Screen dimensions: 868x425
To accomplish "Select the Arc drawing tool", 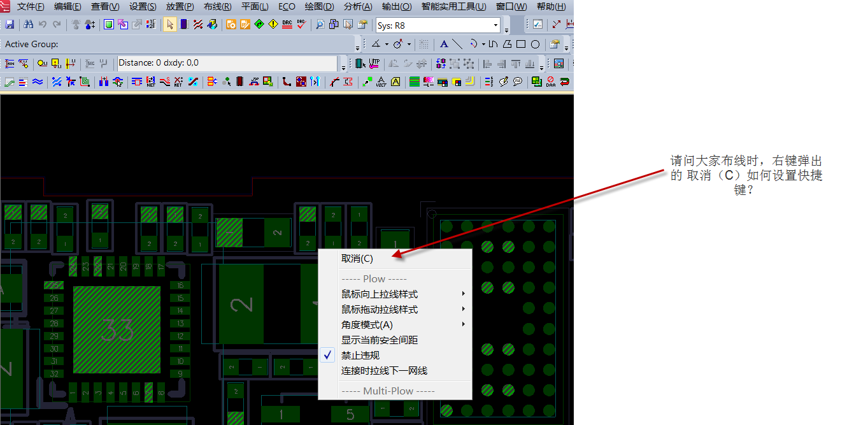I will pos(474,44).
